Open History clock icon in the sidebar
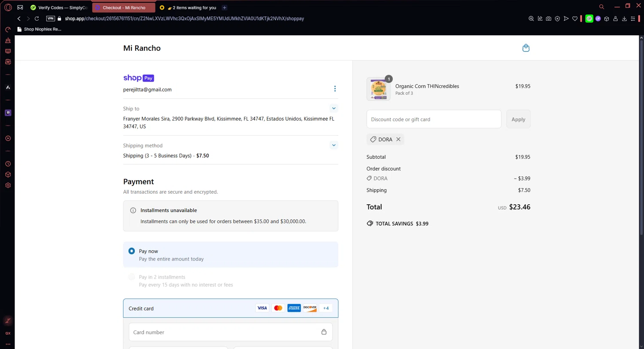This screenshot has width=644, height=349. [8, 164]
